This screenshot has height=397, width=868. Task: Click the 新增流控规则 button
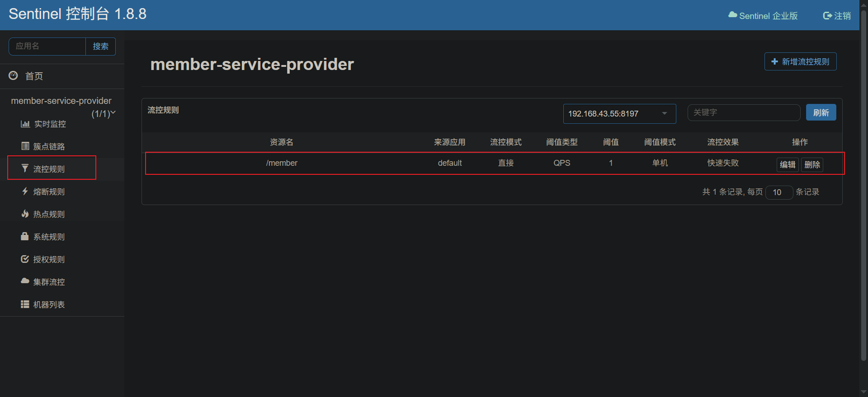coord(800,61)
